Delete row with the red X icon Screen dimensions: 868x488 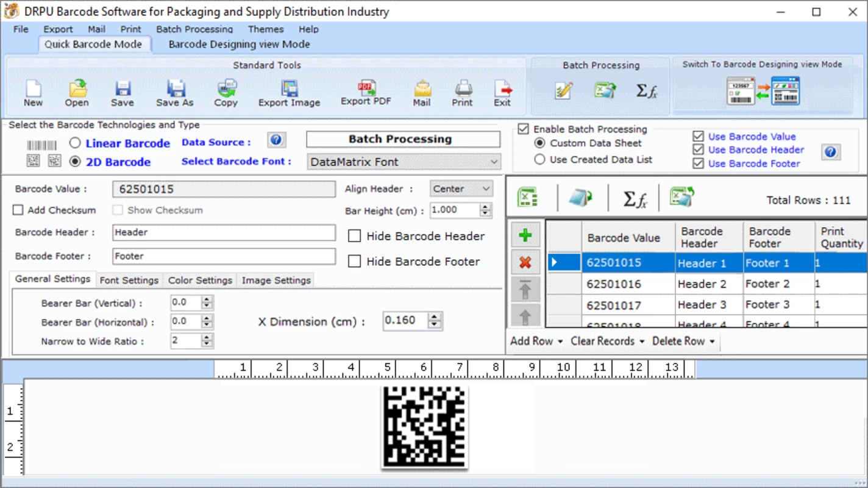(525, 263)
